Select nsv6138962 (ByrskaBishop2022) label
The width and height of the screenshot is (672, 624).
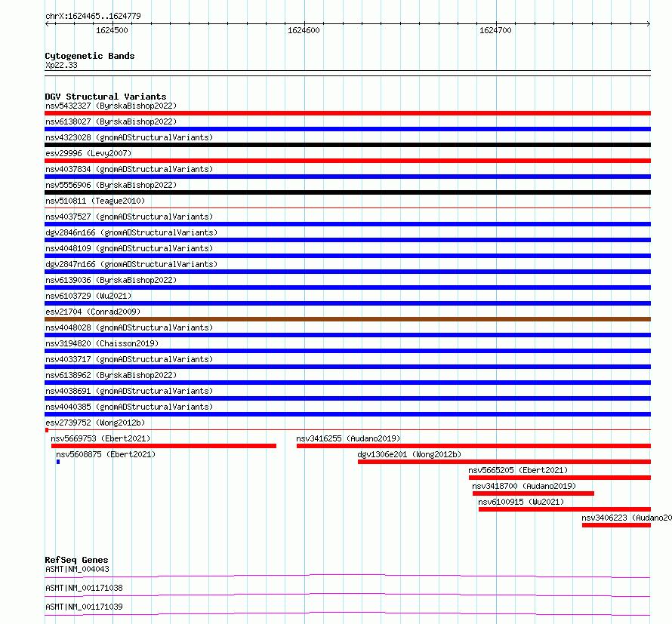(x=111, y=375)
